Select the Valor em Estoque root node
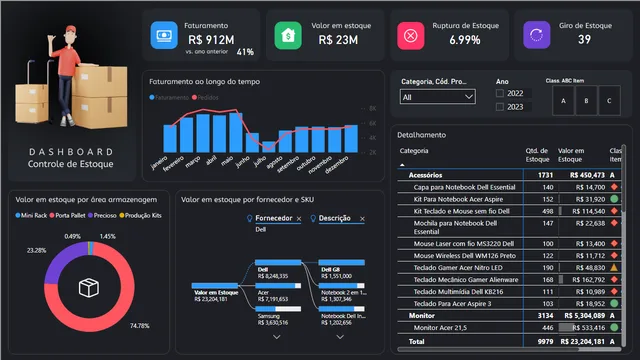This screenshot has width=640, height=360. tap(215, 286)
